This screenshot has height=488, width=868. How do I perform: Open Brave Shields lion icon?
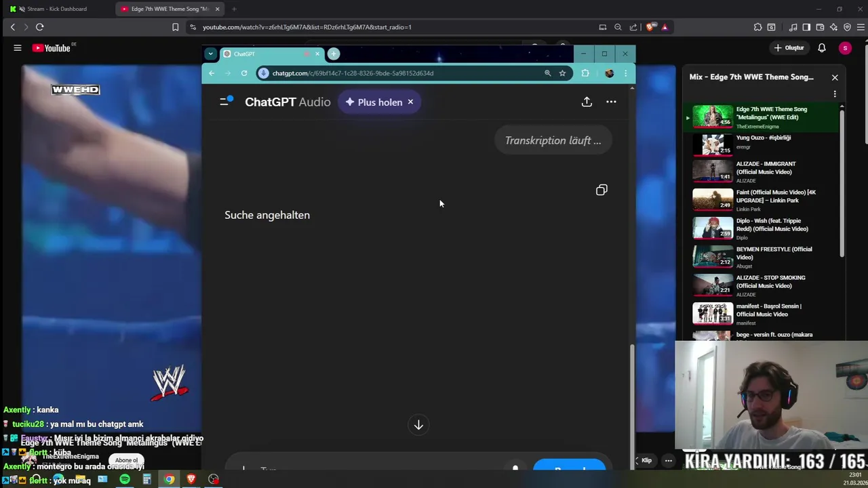(x=650, y=27)
